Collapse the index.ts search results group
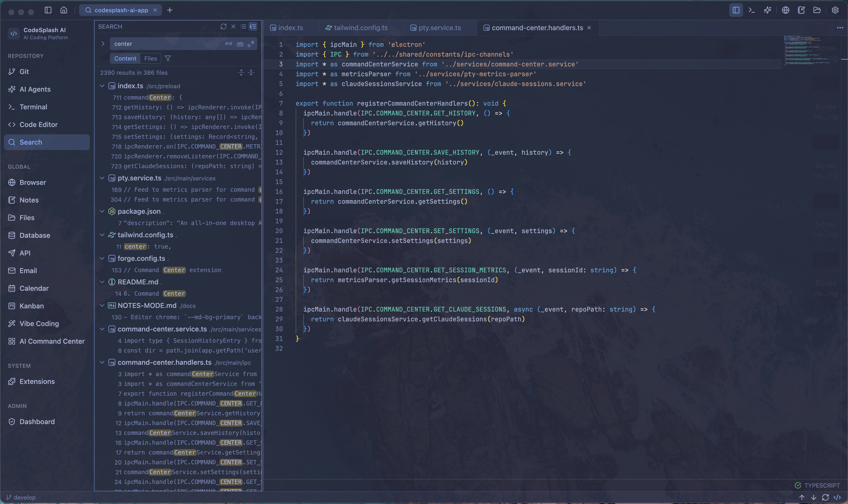This screenshot has width=848, height=504. (x=102, y=86)
